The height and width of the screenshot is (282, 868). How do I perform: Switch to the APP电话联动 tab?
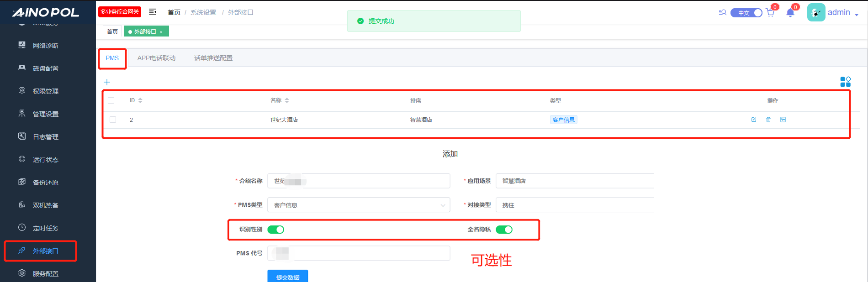click(156, 58)
